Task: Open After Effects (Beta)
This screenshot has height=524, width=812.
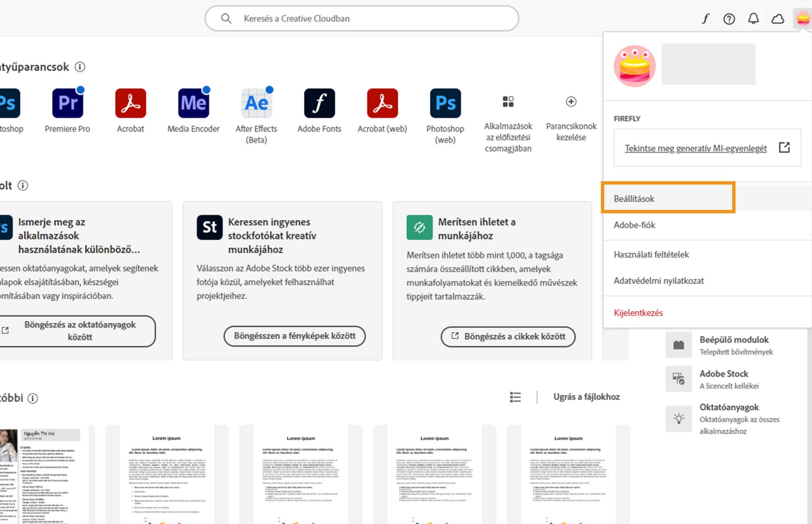Action: pos(256,103)
